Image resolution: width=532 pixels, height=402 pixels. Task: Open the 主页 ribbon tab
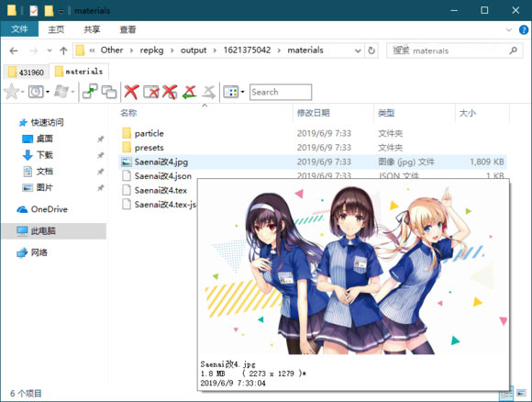click(56, 29)
